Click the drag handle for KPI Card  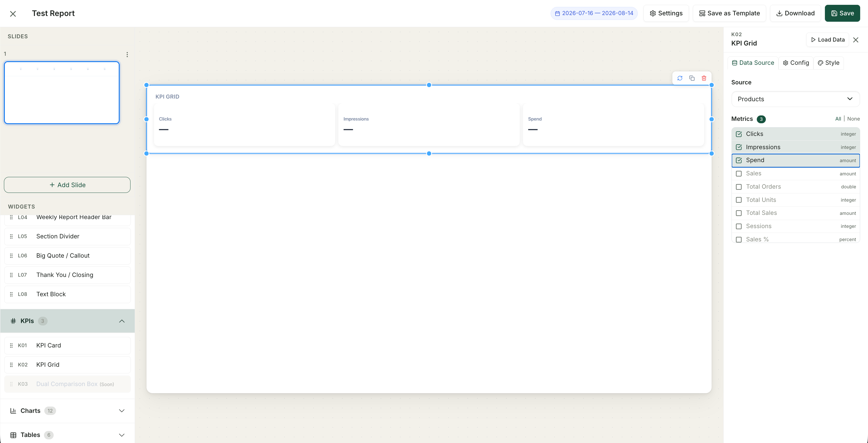click(x=11, y=345)
